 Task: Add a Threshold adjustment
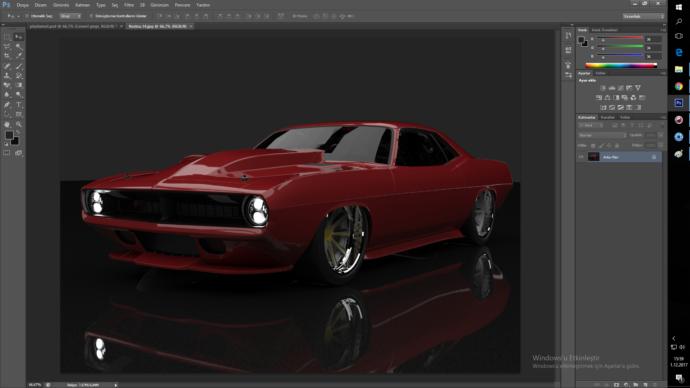coord(620,107)
